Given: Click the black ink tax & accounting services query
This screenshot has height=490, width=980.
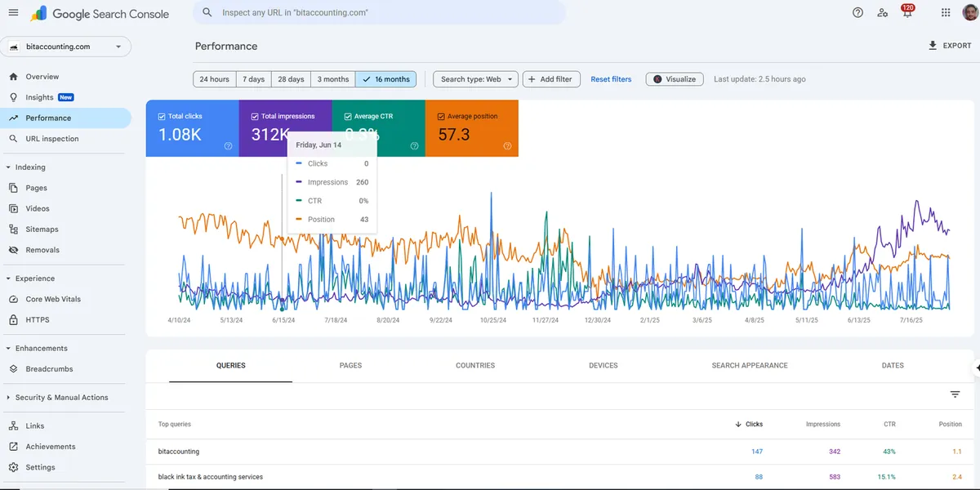Looking at the screenshot, I should (211, 477).
